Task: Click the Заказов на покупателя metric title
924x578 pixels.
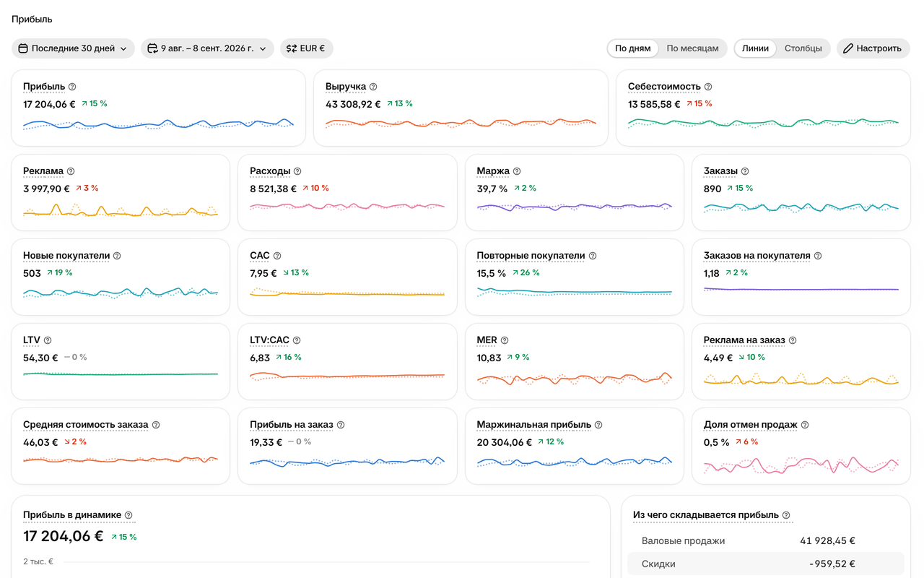Action: [757, 256]
